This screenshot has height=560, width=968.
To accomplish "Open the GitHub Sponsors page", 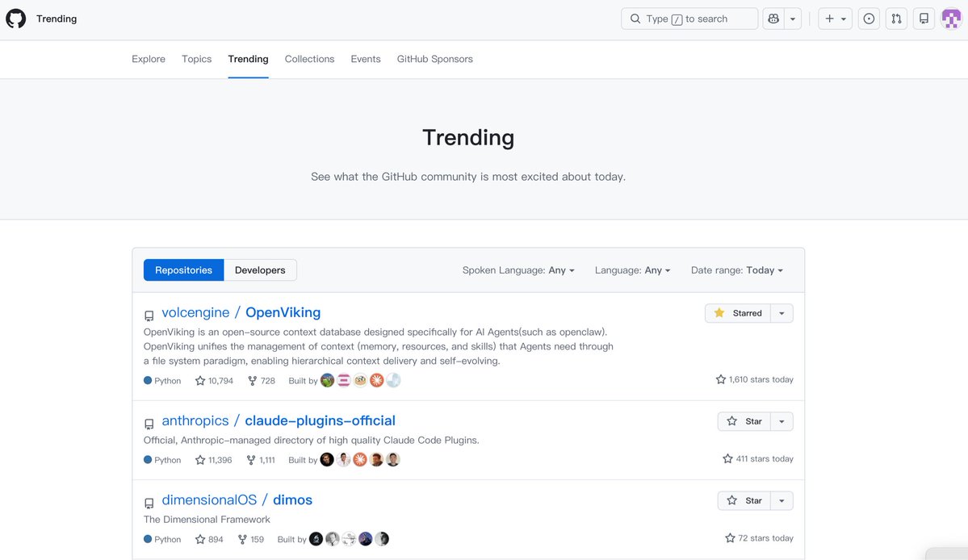I will (x=434, y=58).
